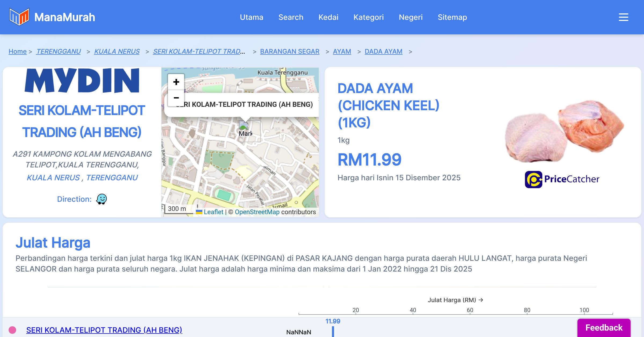Click the ManaMurah logo icon

(19, 17)
